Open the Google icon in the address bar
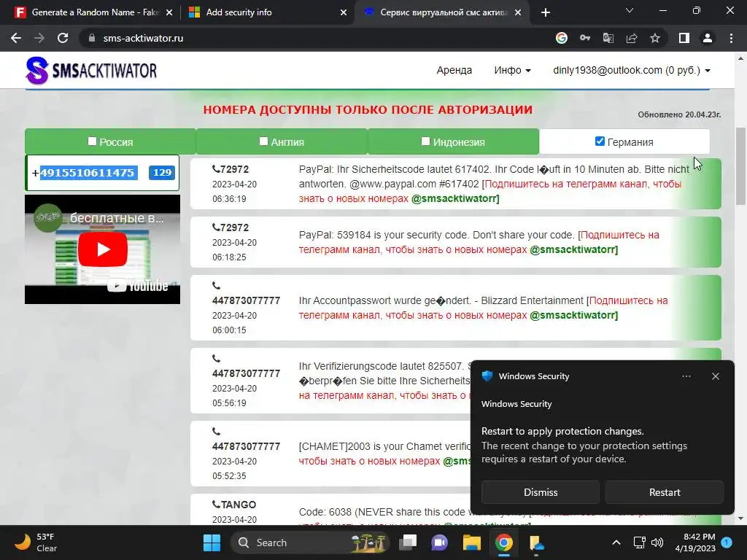This screenshot has width=747, height=560. click(561, 38)
